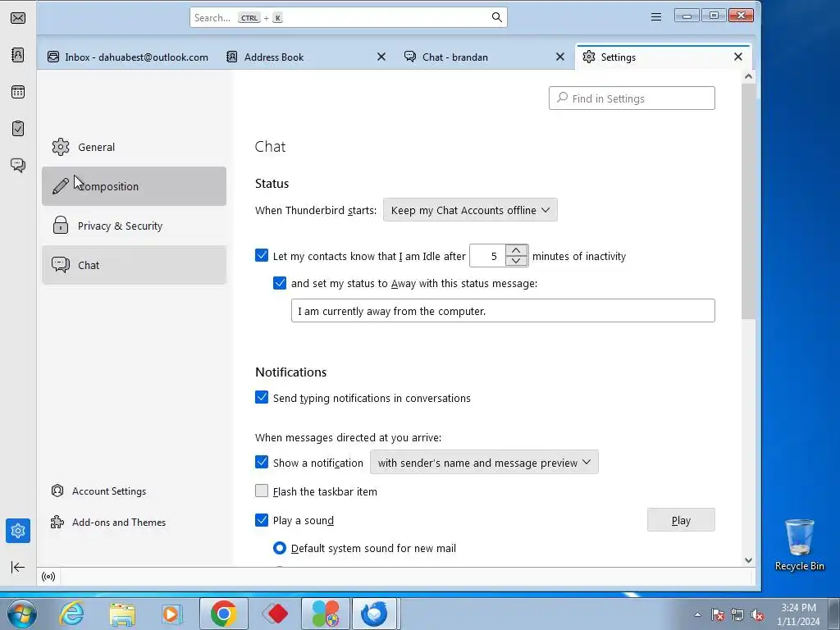Select Default system sound for new mail

coord(280,548)
